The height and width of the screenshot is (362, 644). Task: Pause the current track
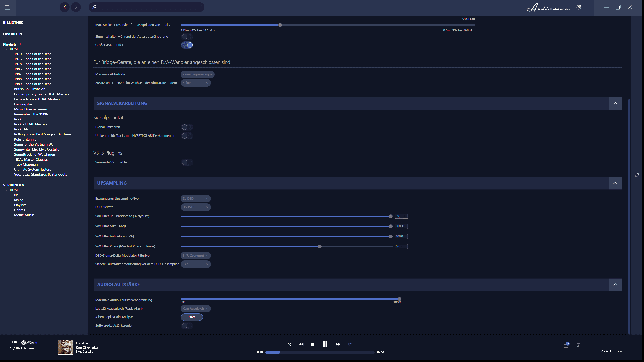point(325,344)
